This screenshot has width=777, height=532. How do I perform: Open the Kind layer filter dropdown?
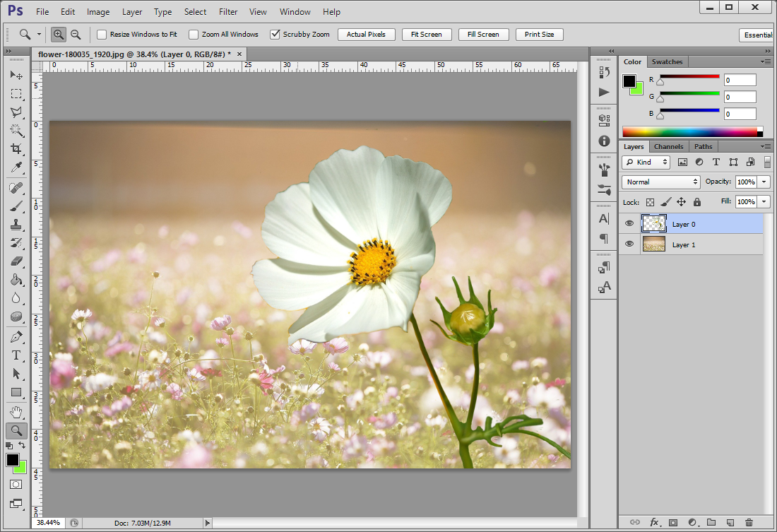point(646,162)
